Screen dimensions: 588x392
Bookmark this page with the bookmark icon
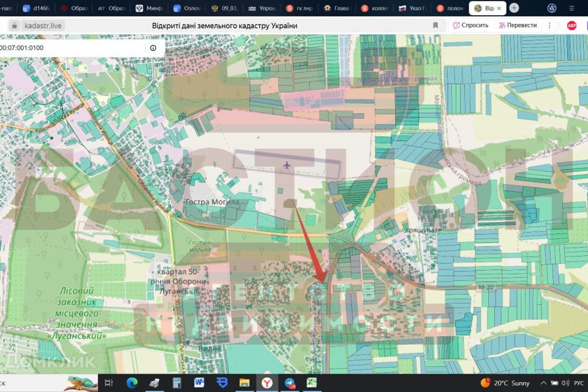tap(435, 25)
